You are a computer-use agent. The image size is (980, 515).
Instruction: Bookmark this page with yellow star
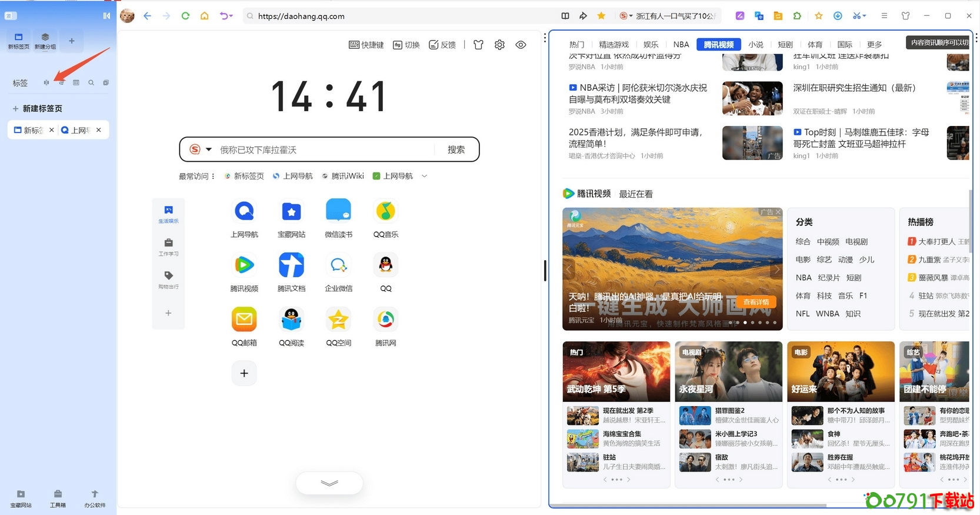point(601,16)
